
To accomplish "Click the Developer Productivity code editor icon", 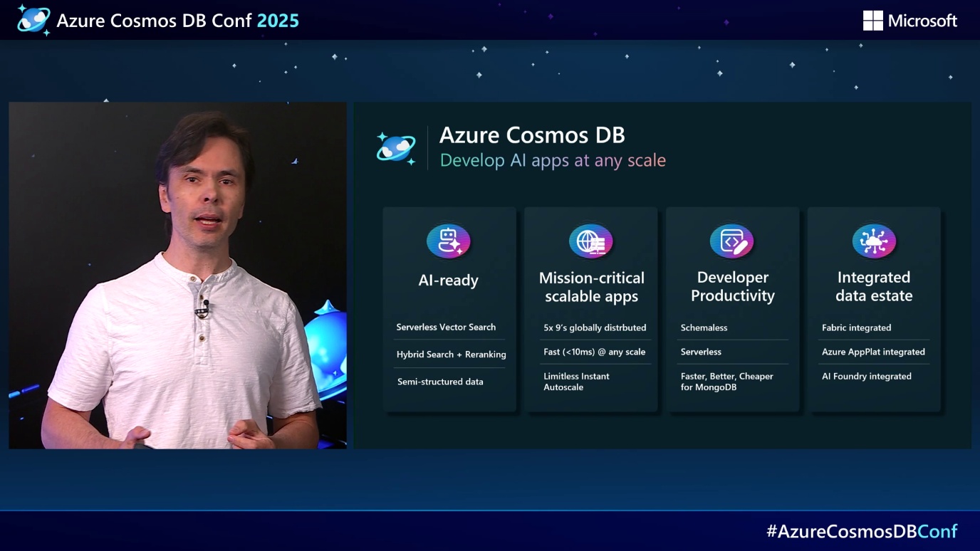I will click(732, 241).
